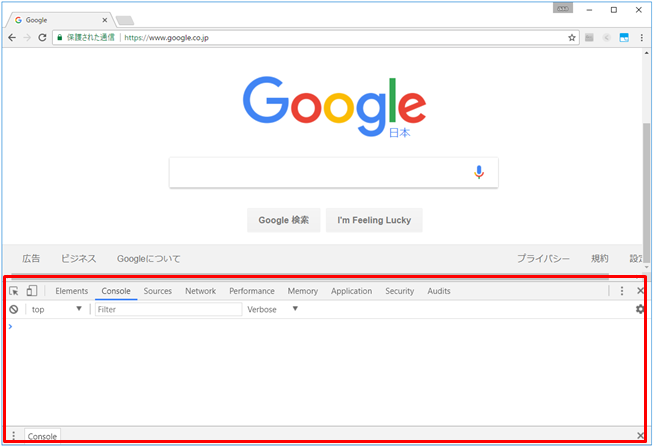
Task: Open the Audits tab
Action: click(x=439, y=291)
